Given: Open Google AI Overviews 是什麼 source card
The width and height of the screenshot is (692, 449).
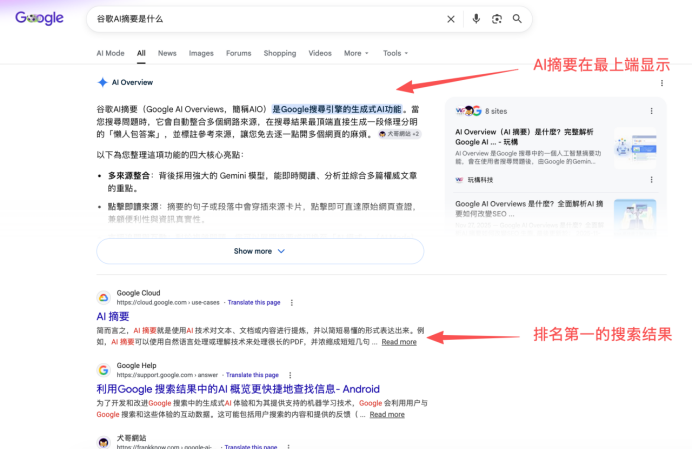Looking at the screenshot, I should click(x=529, y=208).
